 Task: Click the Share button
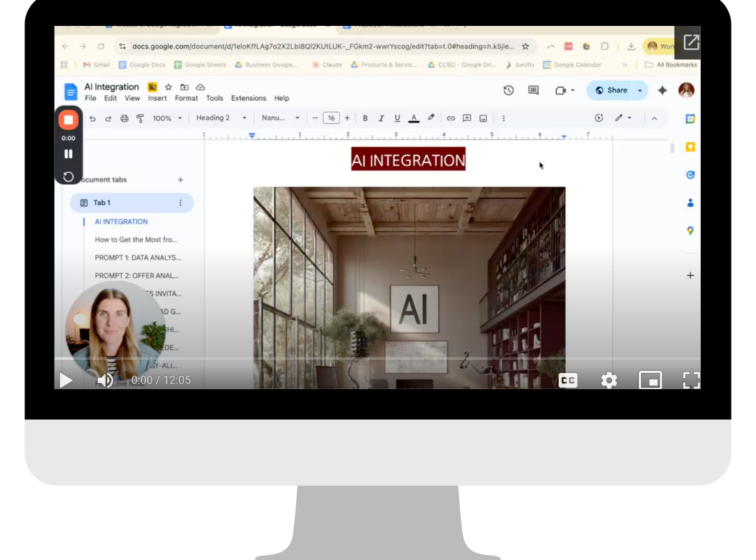[x=611, y=90]
